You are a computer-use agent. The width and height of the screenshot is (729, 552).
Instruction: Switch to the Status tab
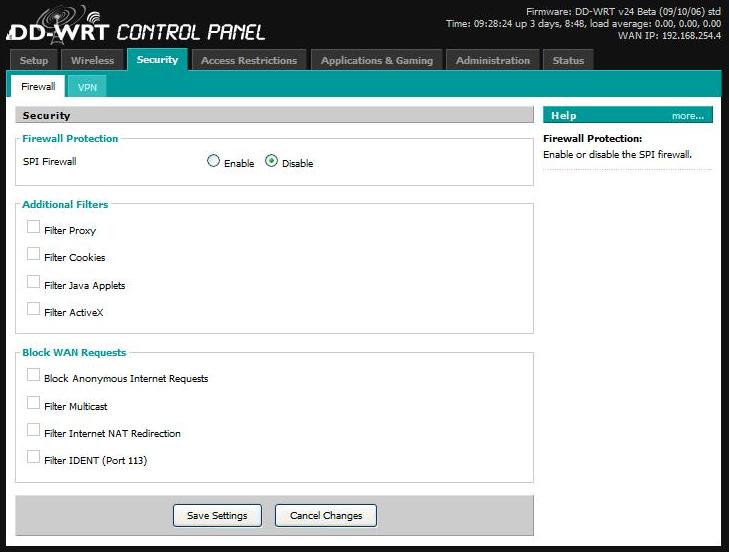(x=568, y=60)
